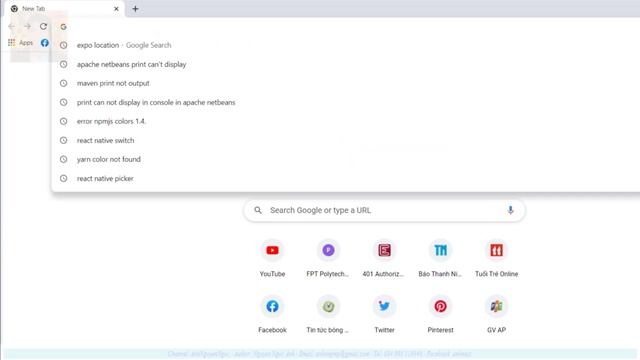640x360 pixels.
Task: Click history clock icon beside 'yarn color not found'
Action: coord(63,159)
